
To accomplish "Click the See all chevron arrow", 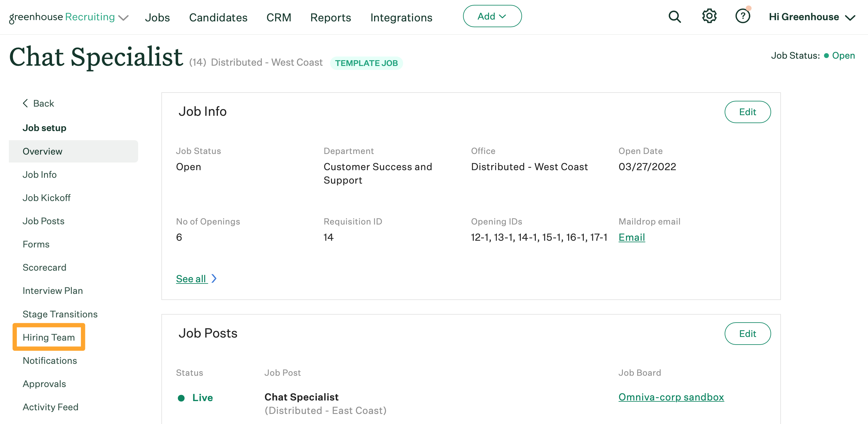I will pos(214,279).
